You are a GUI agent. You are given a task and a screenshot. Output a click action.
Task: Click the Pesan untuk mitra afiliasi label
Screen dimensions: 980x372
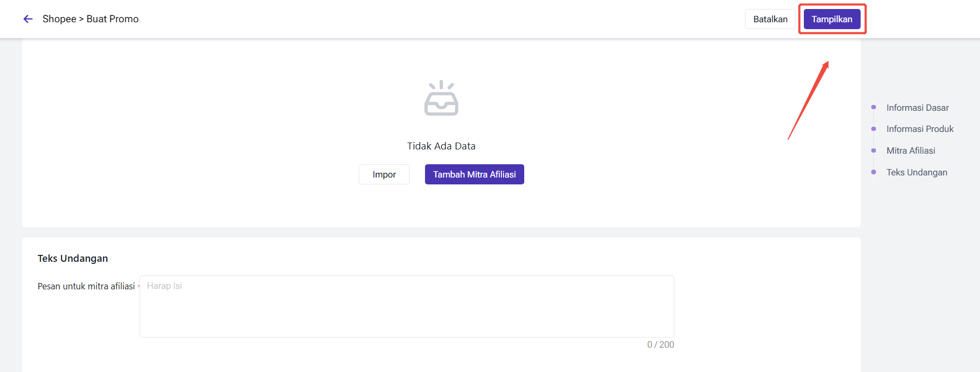tap(86, 286)
